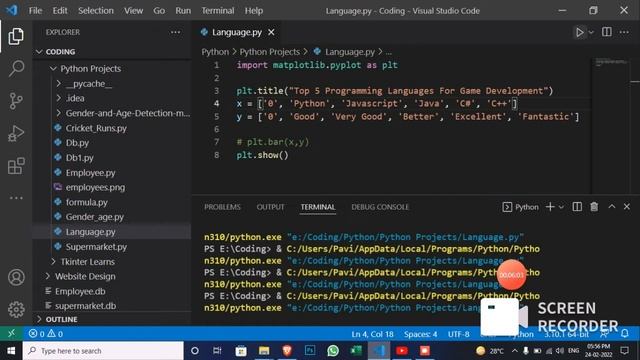This screenshot has width=640, height=360.
Task: Split the editor to the right
Action: point(607,32)
